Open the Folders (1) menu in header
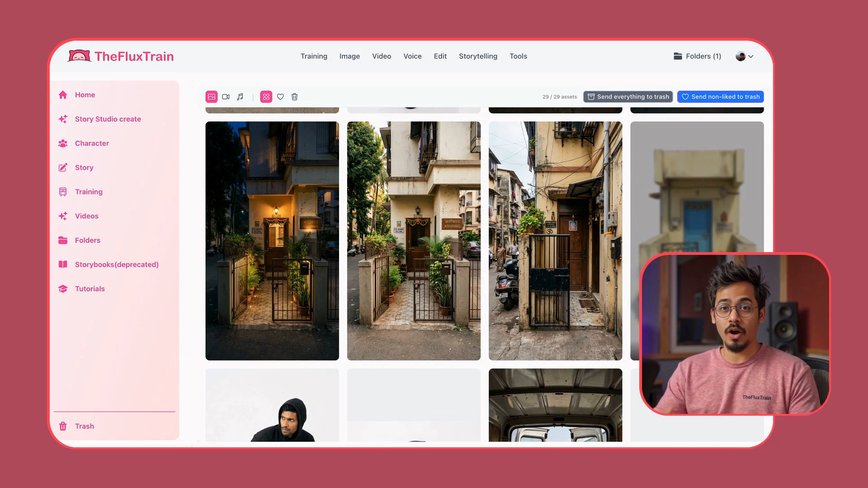Image resolution: width=868 pixels, height=488 pixels. [697, 56]
